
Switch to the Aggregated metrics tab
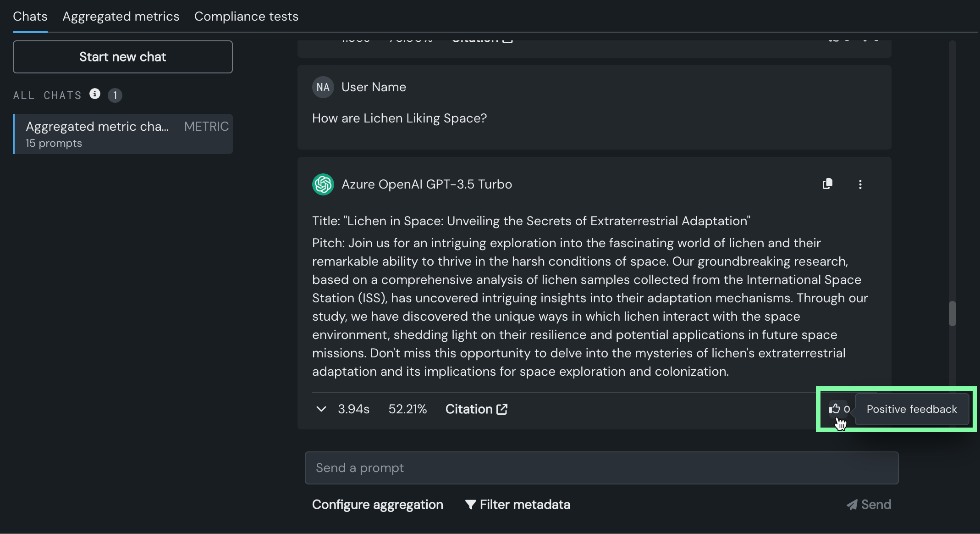[x=121, y=17]
